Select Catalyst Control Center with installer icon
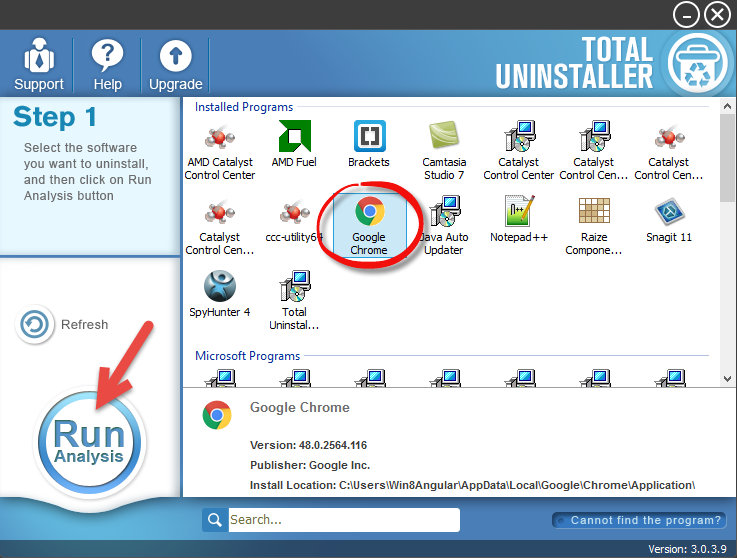Screen dimensions: 737x558 click(518, 151)
